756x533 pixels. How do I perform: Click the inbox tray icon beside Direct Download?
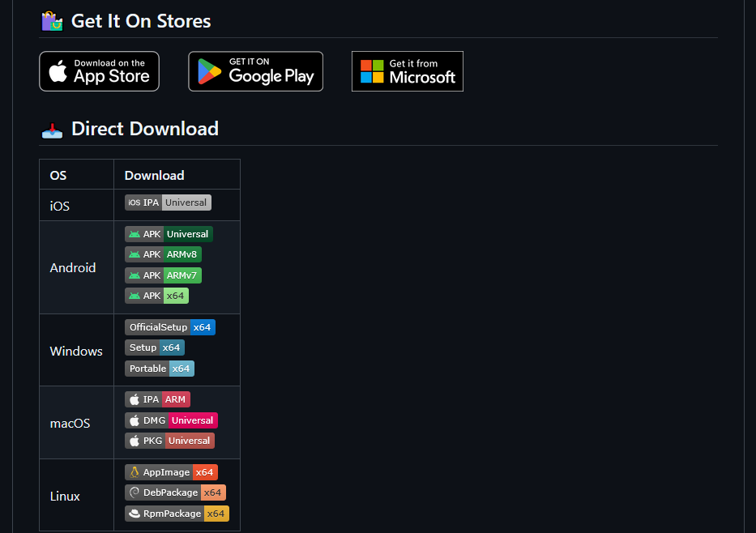click(x=52, y=129)
